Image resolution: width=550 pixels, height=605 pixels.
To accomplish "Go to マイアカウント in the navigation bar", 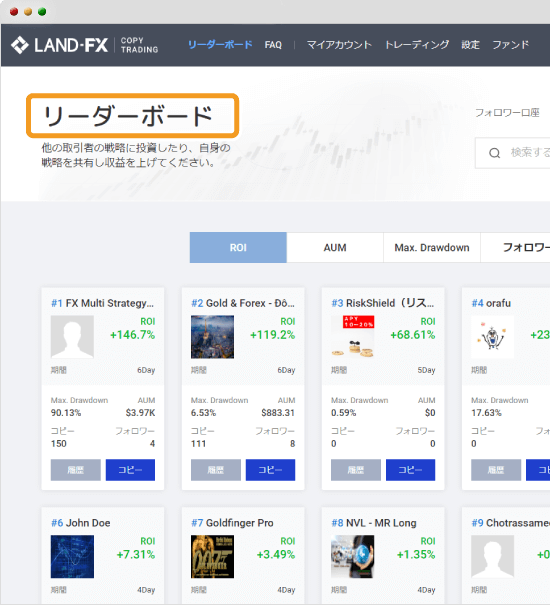I will click(339, 45).
